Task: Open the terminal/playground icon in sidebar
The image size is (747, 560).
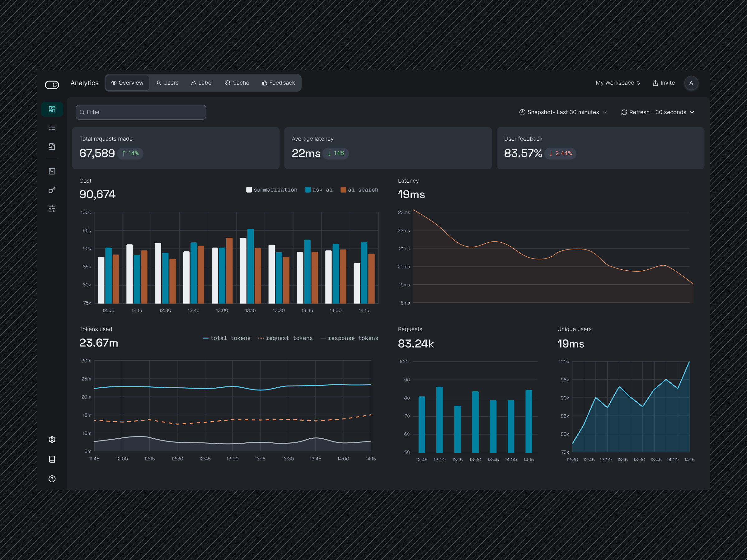Action: (52, 171)
